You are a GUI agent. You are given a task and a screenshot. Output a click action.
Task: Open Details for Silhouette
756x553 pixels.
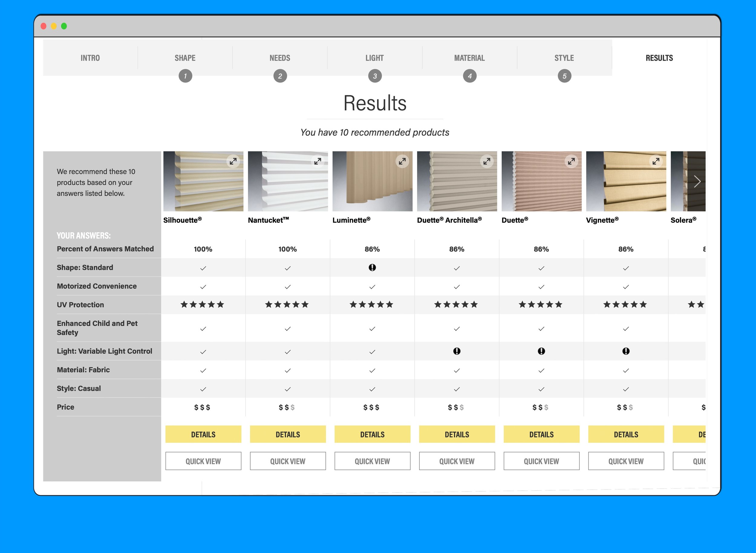point(203,434)
